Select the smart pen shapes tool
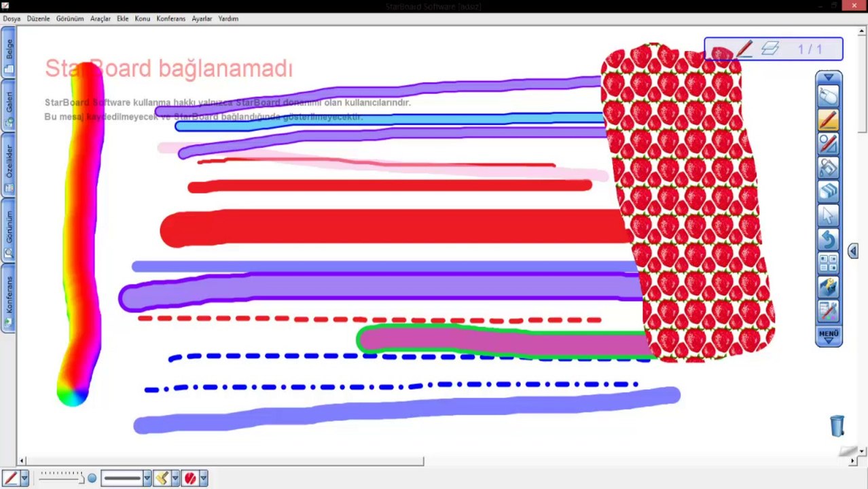This screenshot has height=489, width=868. [828, 144]
